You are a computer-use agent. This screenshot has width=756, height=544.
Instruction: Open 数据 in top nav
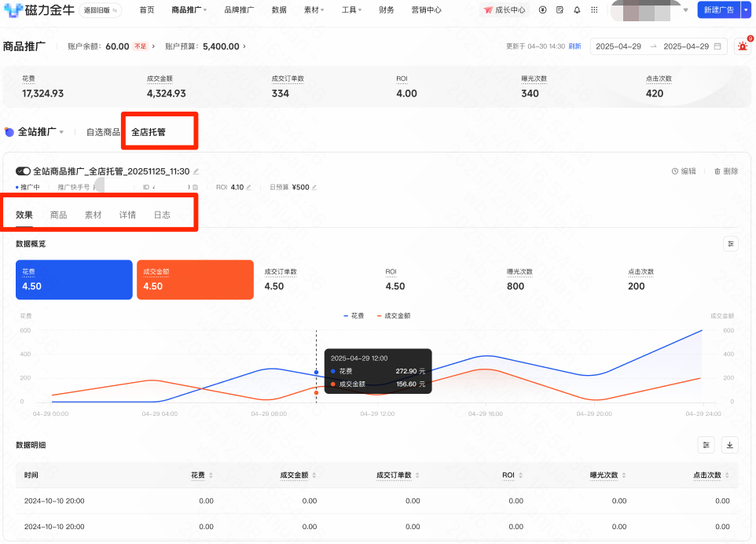click(279, 9)
